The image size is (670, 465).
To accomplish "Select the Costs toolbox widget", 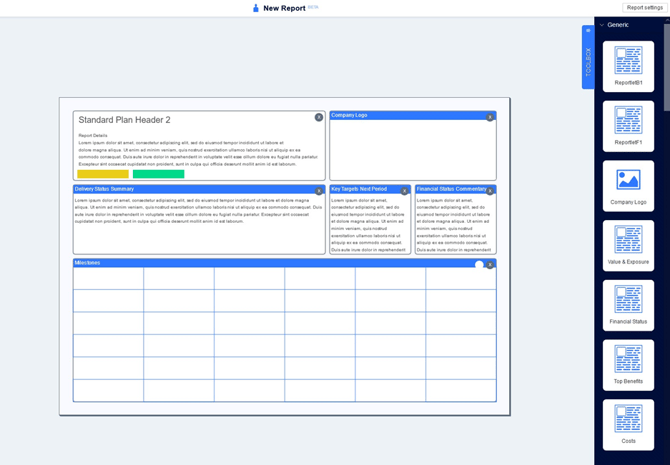I will pos(628,425).
